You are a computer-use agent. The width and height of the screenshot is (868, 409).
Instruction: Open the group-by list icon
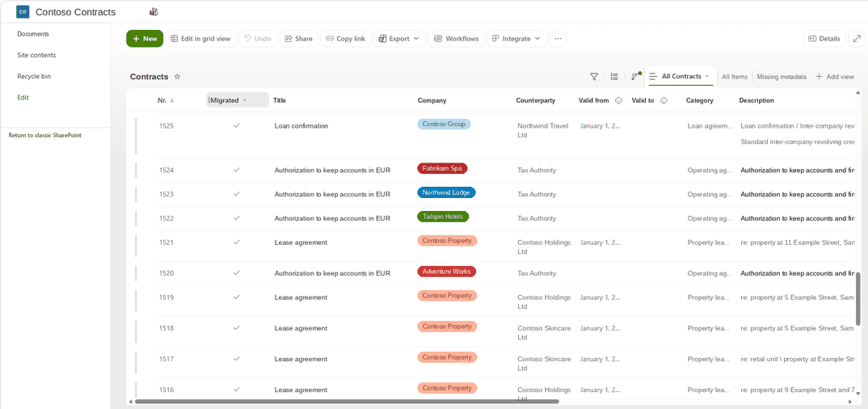click(614, 77)
